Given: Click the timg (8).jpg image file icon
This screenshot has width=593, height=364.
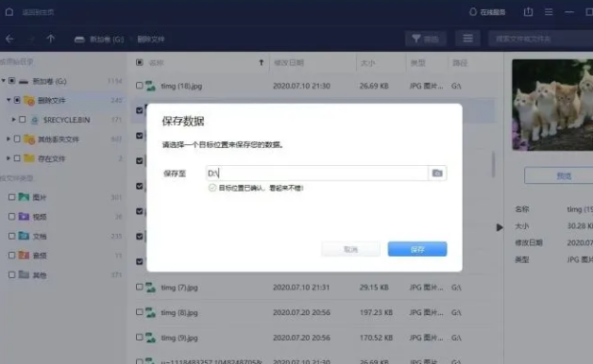Looking at the screenshot, I should [150, 313].
